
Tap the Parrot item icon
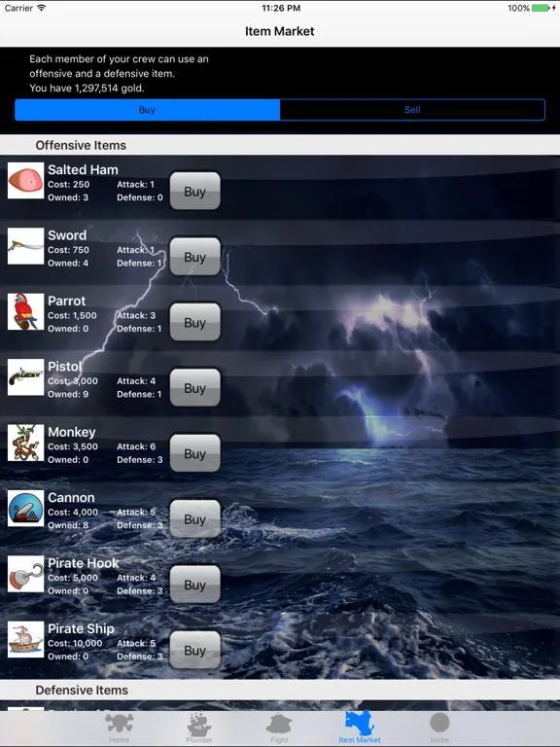(x=25, y=311)
